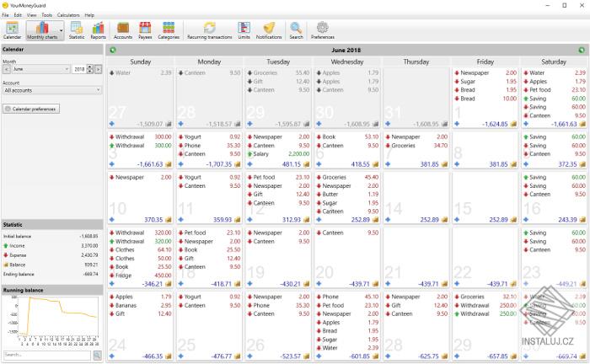Add transaction on June 13 plus icon

319,219
